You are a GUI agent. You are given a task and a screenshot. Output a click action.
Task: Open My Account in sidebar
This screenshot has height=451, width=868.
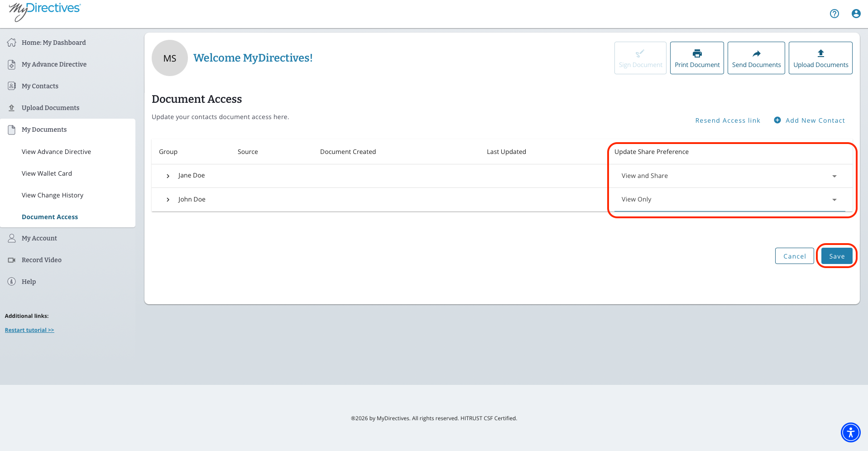click(x=39, y=238)
